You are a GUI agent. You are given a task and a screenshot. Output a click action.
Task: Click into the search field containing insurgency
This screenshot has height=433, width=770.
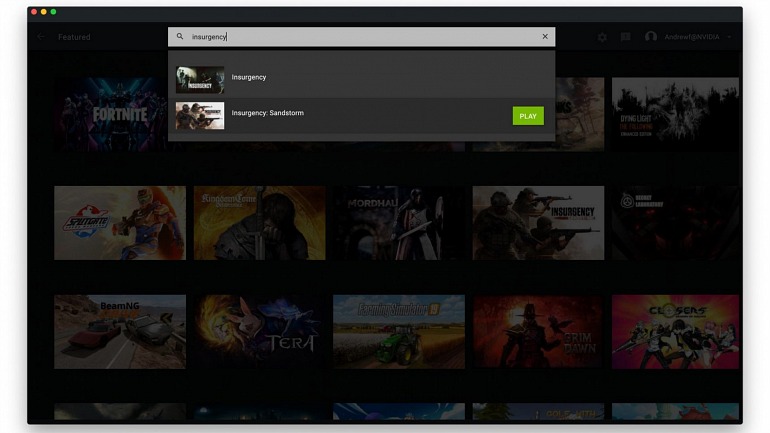[x=361, y=37]
